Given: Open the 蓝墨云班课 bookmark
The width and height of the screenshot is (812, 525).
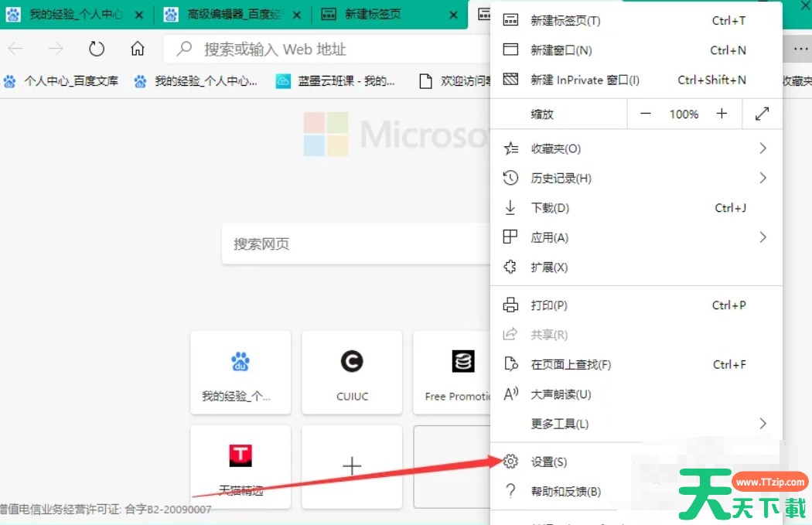Looking at the screenshot, I should (x=336, y=80).
